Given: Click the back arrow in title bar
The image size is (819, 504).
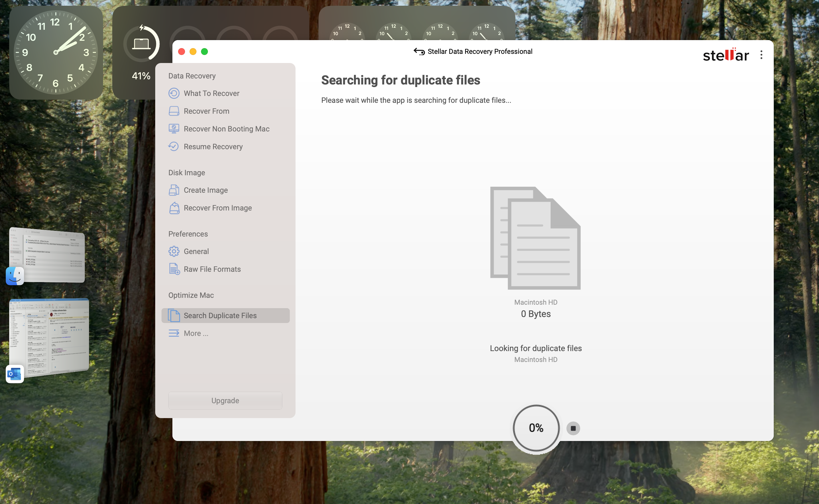Looking at the screenshot, I should (x=419, y=52).
